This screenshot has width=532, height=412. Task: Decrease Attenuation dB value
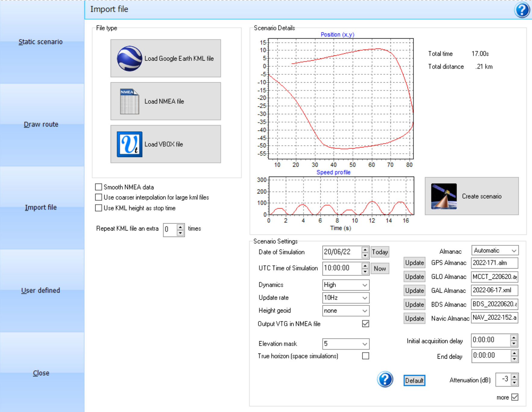(x=515, y=383)
